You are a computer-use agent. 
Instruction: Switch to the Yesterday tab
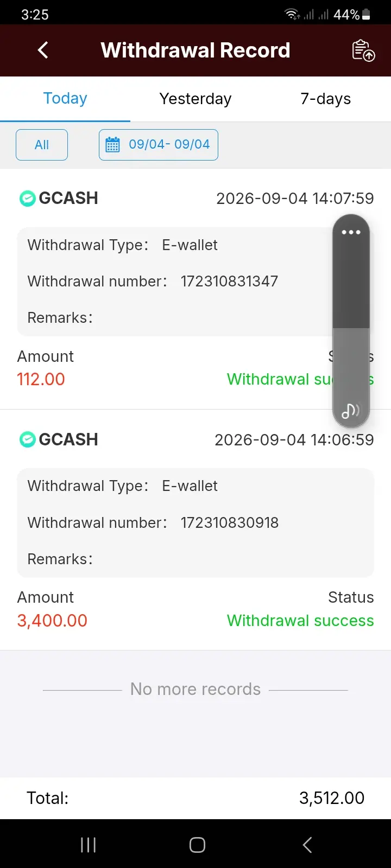pyautogui.click(x=195, y=99)
